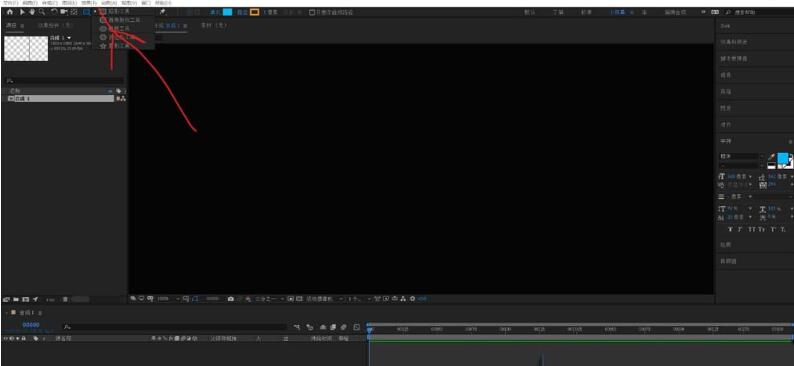
Task: Take a snapshot with the viewer camera icon
Action: click(231, 299)
